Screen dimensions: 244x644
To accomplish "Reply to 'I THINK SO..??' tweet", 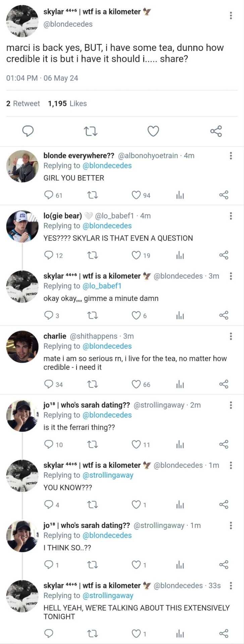I will click(49, 565).
